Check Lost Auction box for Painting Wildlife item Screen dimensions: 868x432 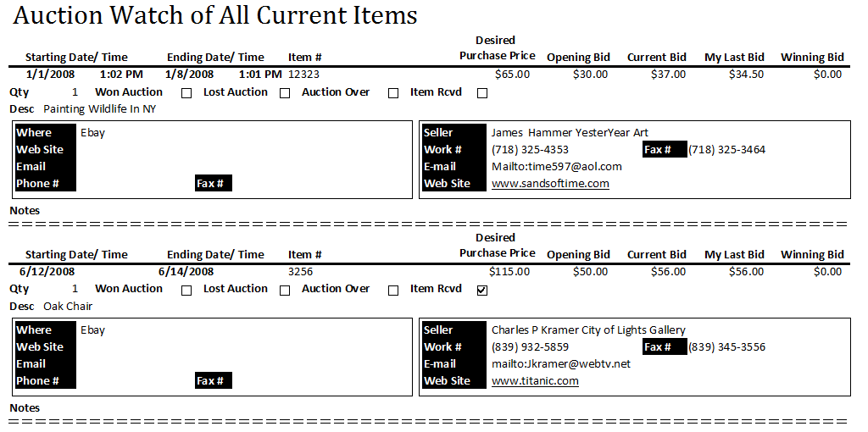pos(285,93)
